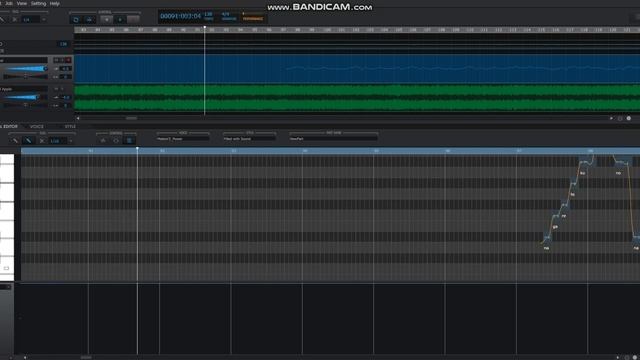Toggle the highlighted third editor control icon
640x360 pixels.
[x=129, y=140]
